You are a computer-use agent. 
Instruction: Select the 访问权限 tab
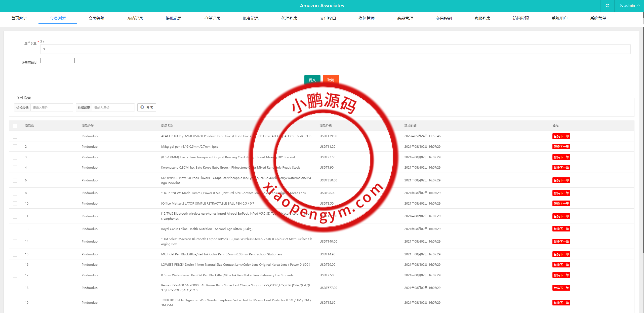(521, 18)
